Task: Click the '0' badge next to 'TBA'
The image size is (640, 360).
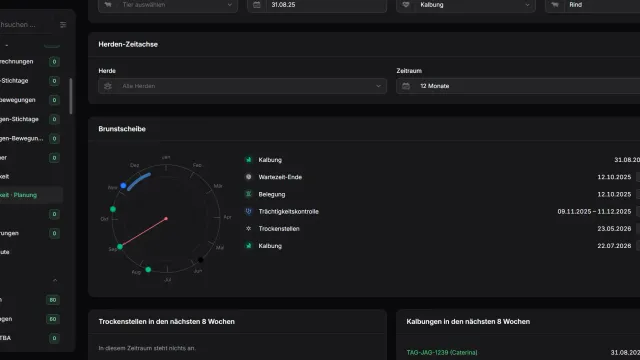Action: coord(54,338)
